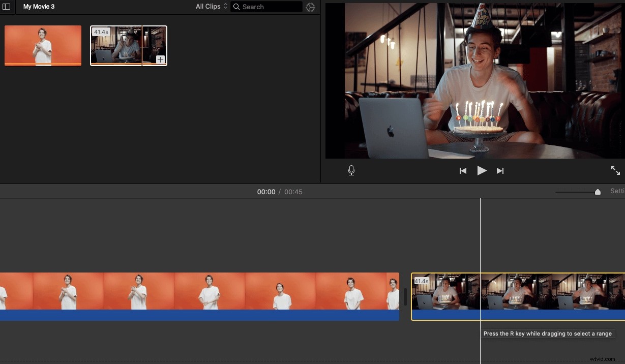Enter fullscreen preview playback
Image resolution: width=625 pixels, height=364 pixels.
[x=615, y=170]
